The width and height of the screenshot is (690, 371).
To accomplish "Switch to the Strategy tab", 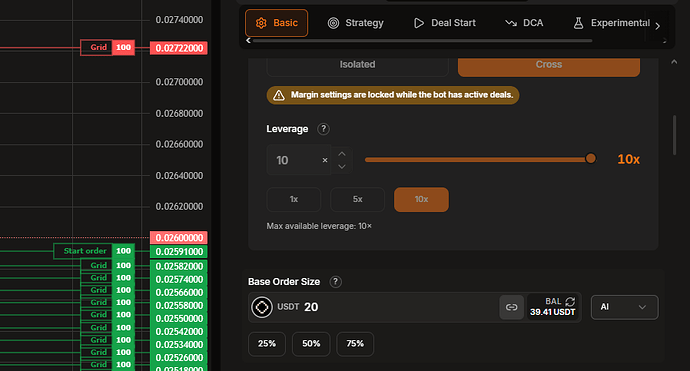I will click(x=356, y=23).
